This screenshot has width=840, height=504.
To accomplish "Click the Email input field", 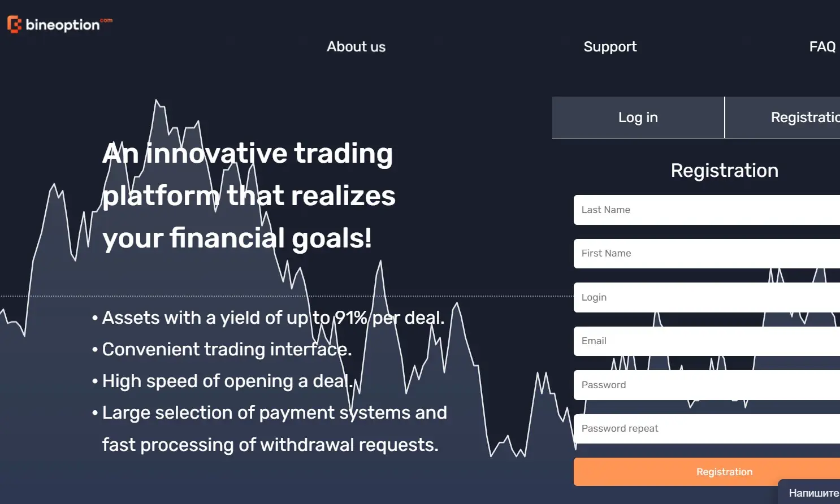I will (707, 341).
